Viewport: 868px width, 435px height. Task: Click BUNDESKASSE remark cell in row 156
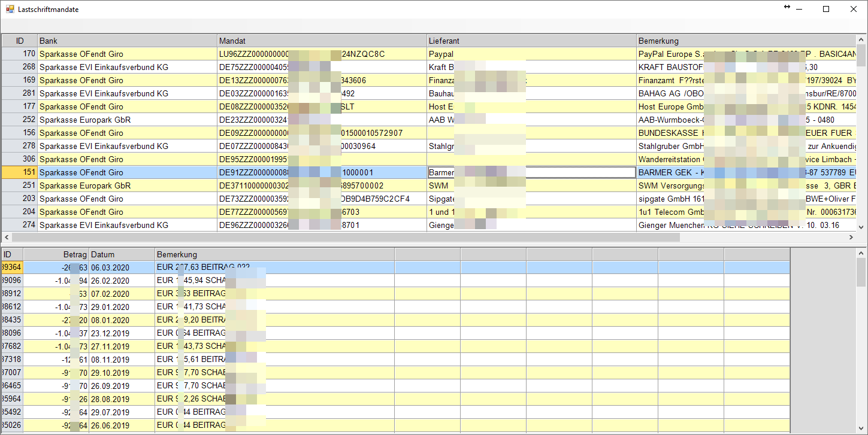coord(746,133)
